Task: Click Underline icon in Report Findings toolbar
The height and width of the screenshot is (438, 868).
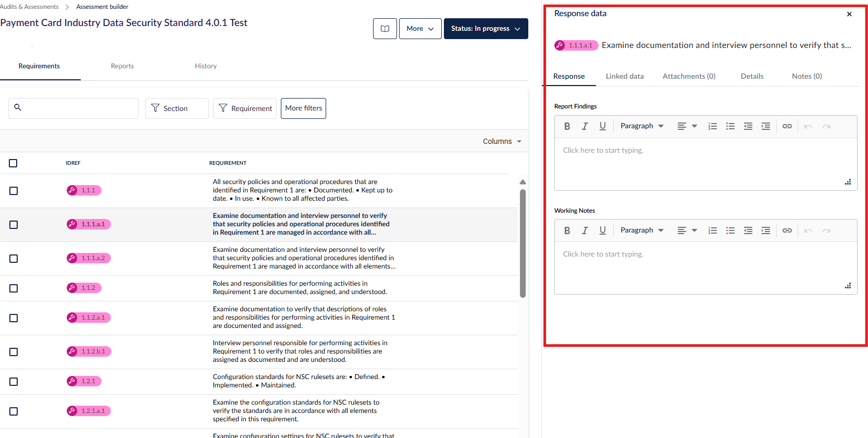Action: pos(602,126)
